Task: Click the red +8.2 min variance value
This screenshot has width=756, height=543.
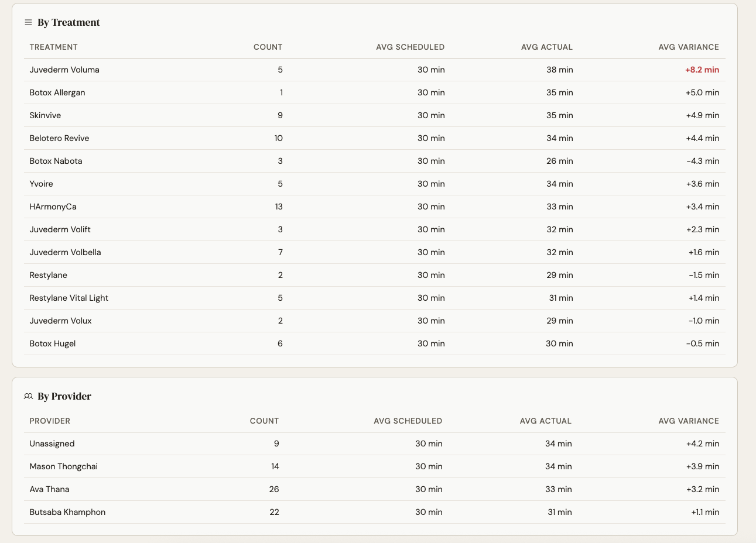Action: pos(702,69)
